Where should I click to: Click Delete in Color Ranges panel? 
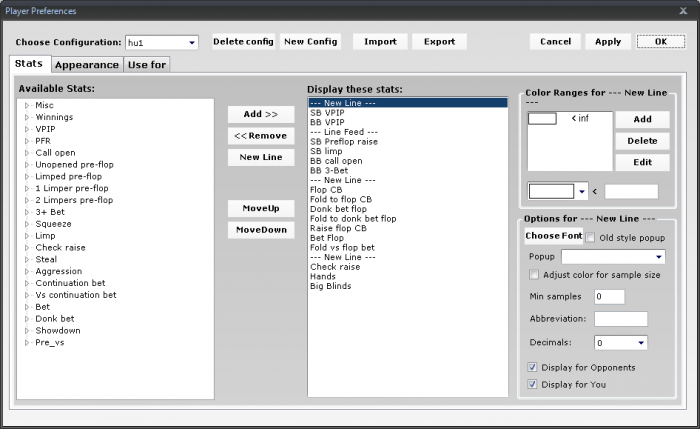point(642,141)
